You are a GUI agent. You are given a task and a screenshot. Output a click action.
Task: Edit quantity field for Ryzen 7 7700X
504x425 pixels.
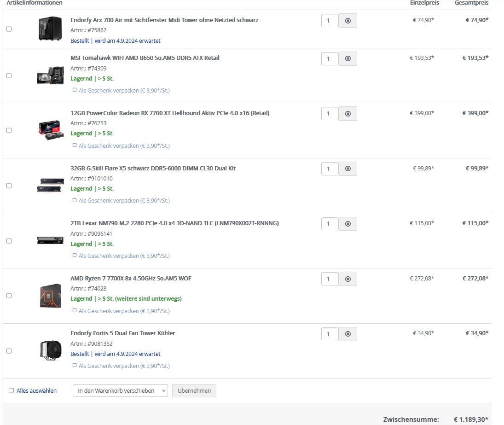click(330, 279)
